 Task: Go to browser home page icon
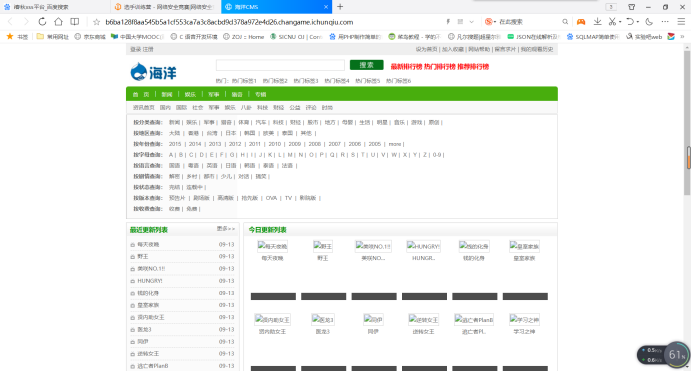coord(58,22)
